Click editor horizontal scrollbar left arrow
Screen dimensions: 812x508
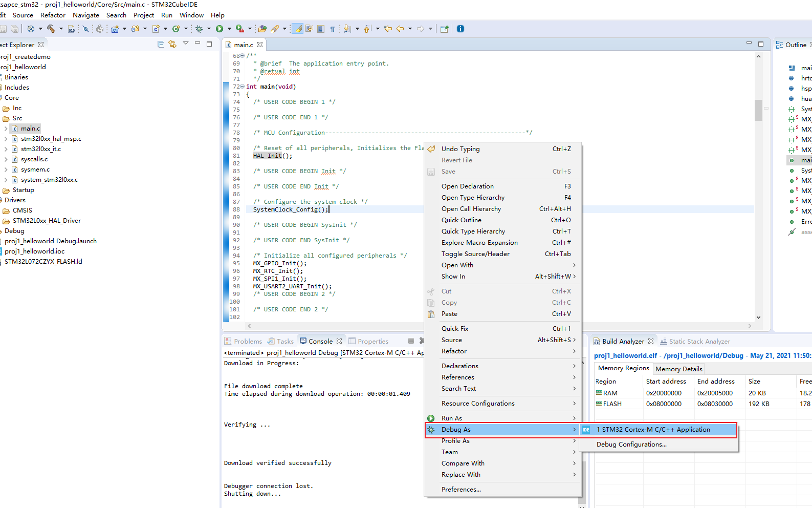pyautogui.click(x=249, y=326)
